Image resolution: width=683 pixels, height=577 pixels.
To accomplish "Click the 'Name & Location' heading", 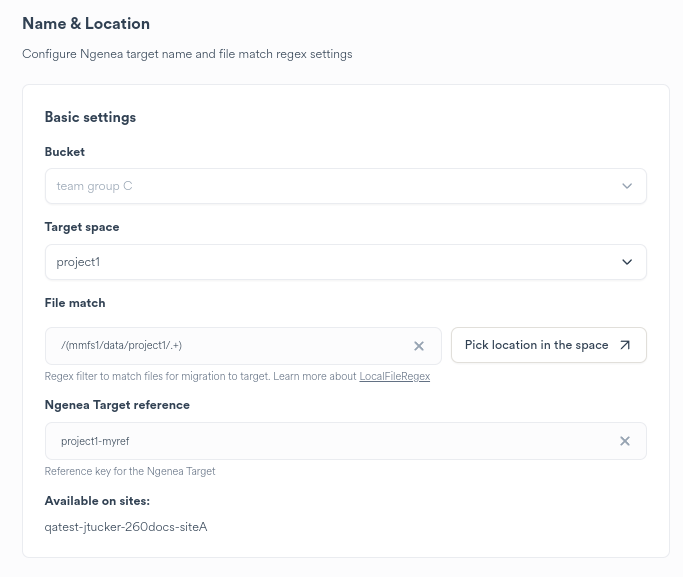I will [86, 23].
